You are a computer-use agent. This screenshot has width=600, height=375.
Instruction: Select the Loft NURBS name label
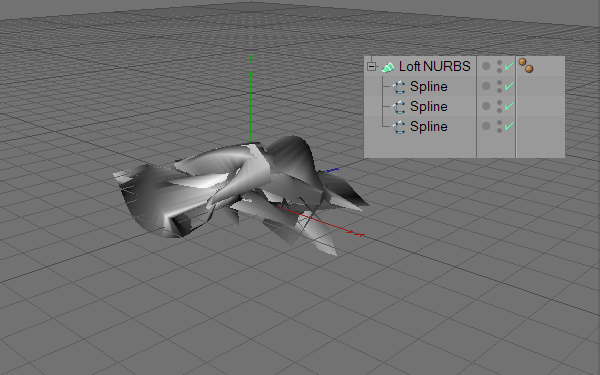point(435,66)
